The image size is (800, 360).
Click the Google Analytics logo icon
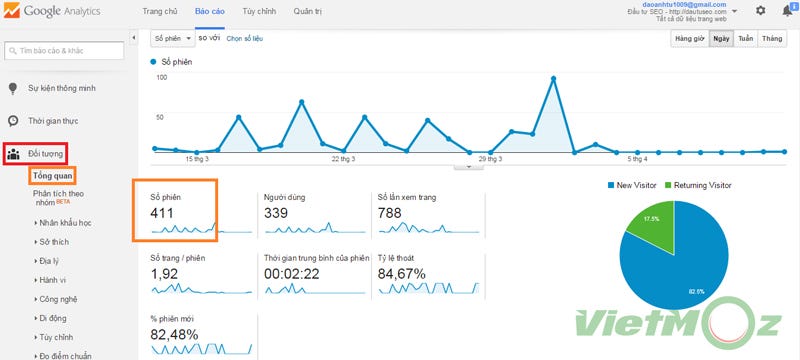tap(11, 10)
